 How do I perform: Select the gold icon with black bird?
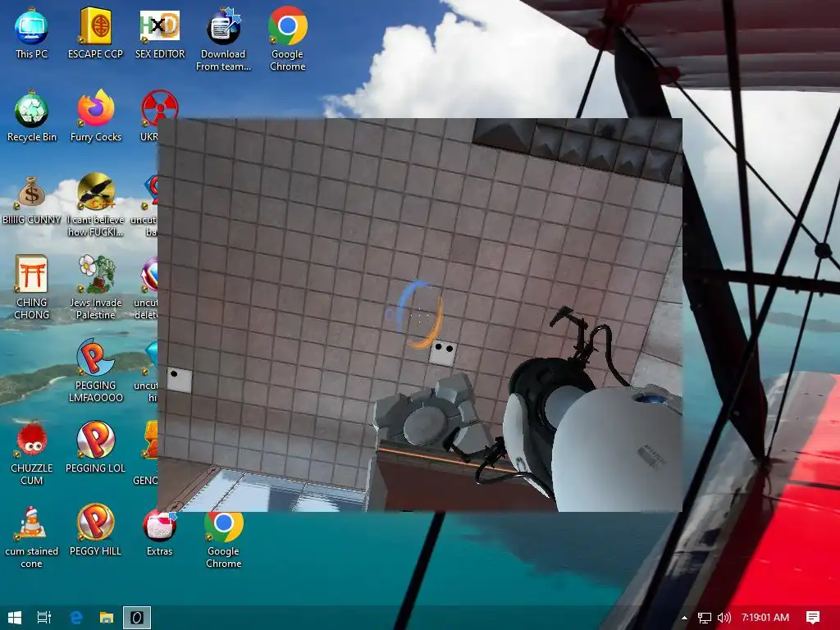click(95, 204)
